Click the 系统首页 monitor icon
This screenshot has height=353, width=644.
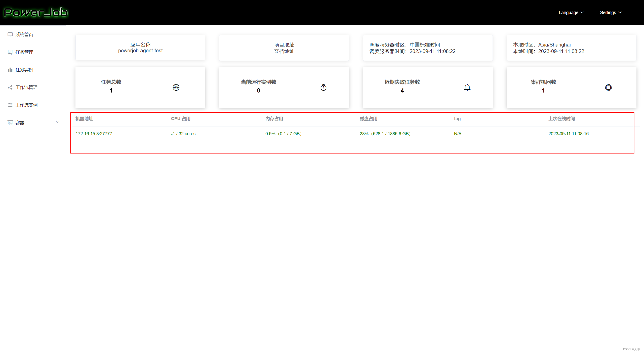10,35
